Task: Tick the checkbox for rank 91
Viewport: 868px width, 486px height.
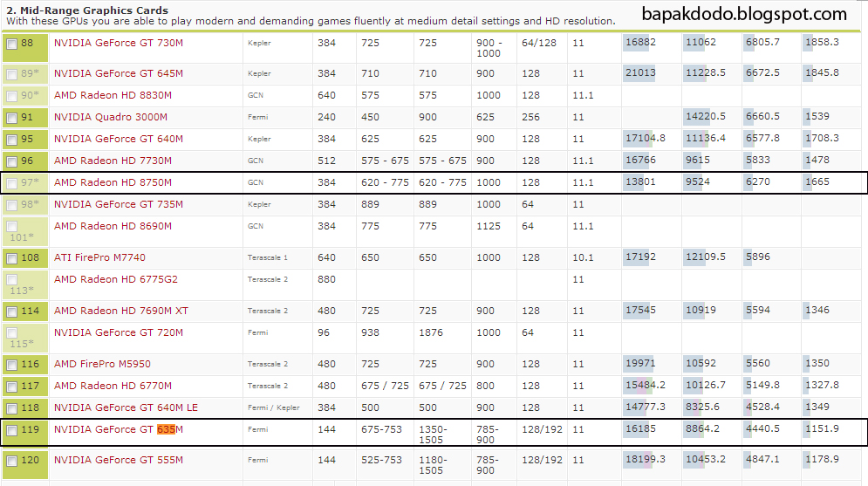Action: (11, 119)
